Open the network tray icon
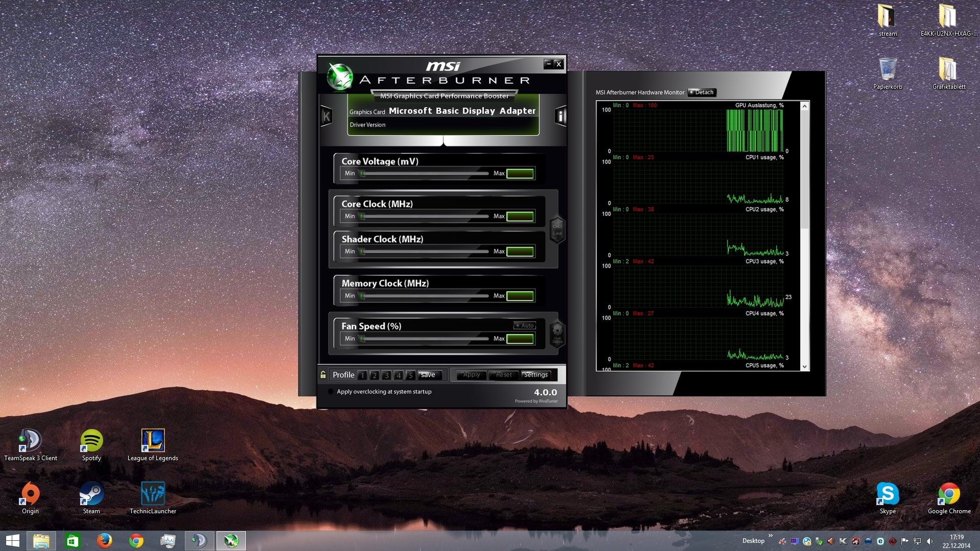Screen dimensions: 980x551 917,541
